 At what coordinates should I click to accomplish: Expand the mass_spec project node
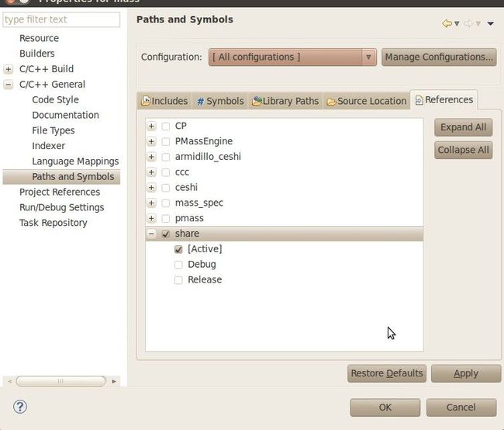(151, 203)
